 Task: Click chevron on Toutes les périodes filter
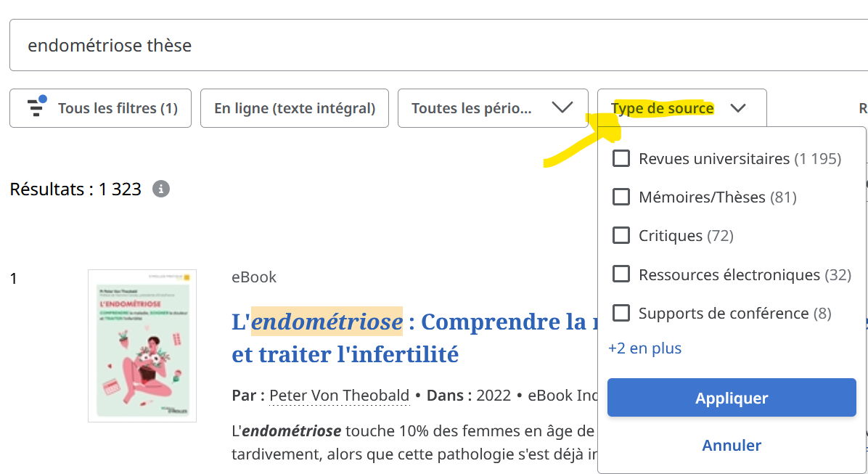point(562,108)
